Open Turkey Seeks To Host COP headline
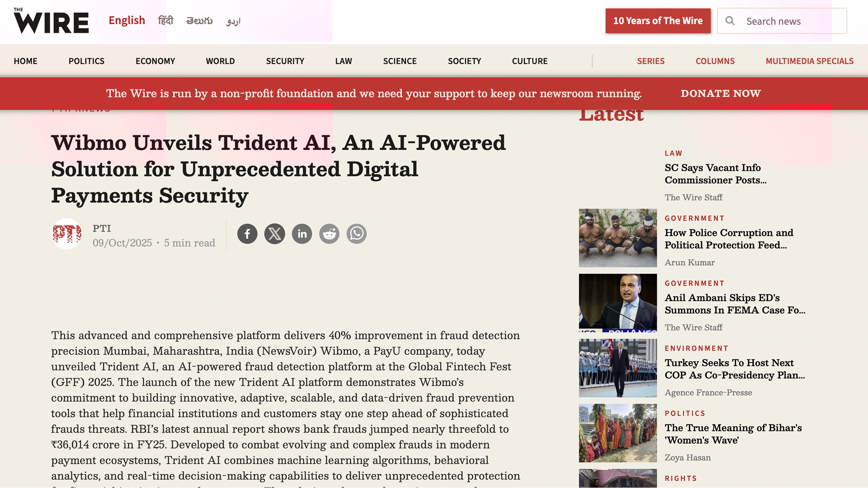This screenshot has height=488, width=868. click(x=734, y=369)
